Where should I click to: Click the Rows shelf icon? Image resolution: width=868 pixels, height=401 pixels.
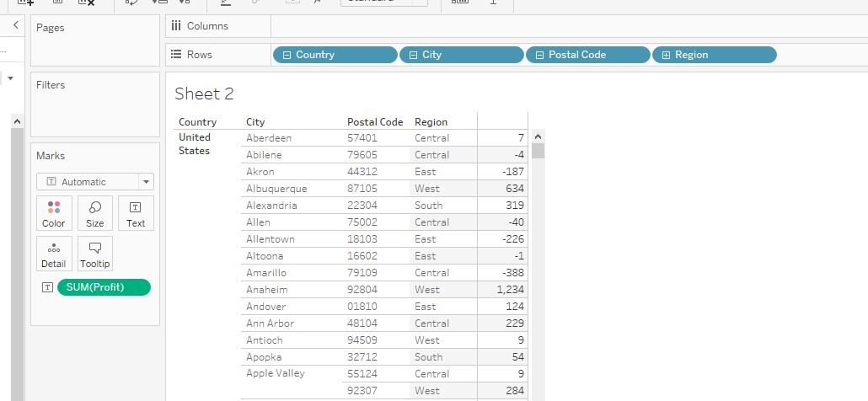(x=176, y=54)
